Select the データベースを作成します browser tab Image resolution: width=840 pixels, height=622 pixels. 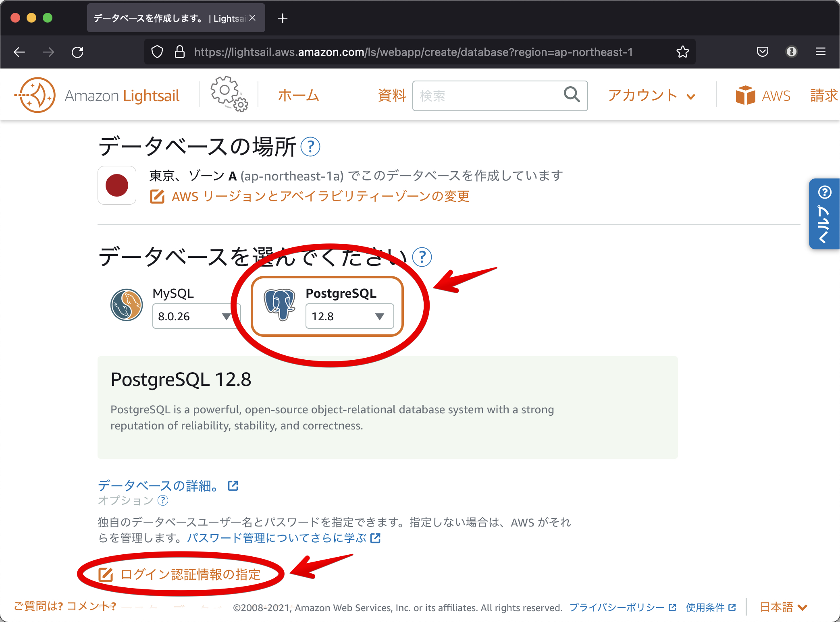(x=176, y=18)
